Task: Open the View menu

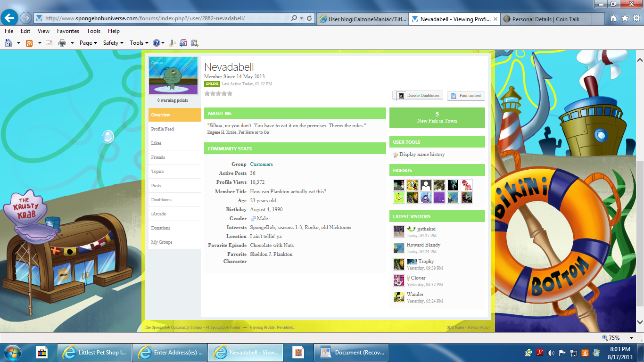Action: click(x=43, y=31)
